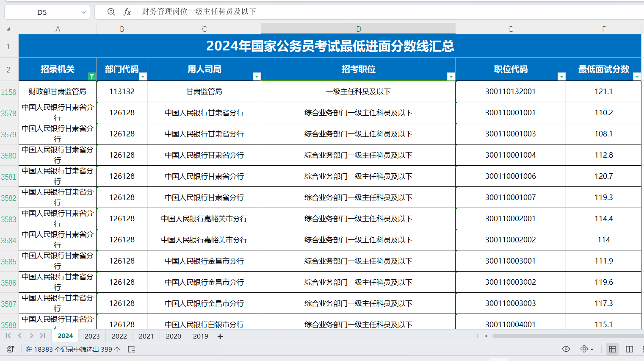Screen dimensions: 644x361
Task: Click the 招考职位 header cell
Action: pyautogui.click(x=358, y=69)
